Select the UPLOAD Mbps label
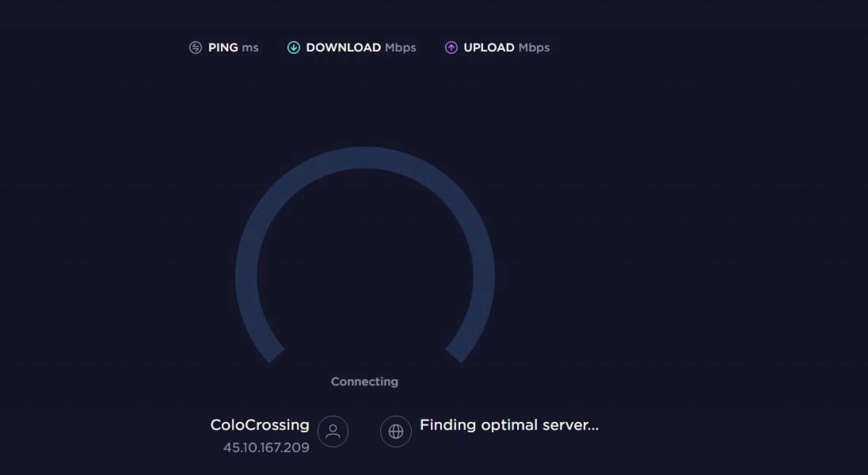This screenshot has width=868, height=475. pyautogui.click(x=506, y=47)
